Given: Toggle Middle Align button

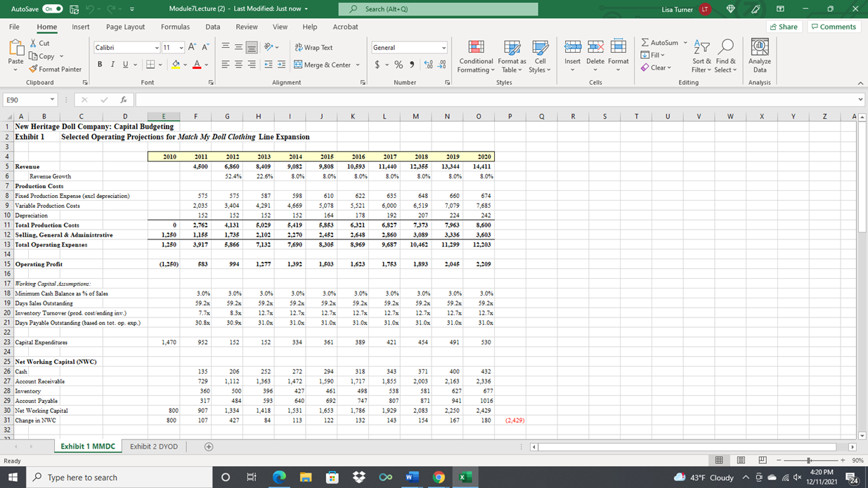Looking at the screenshot, I should (x=239, y=48).
